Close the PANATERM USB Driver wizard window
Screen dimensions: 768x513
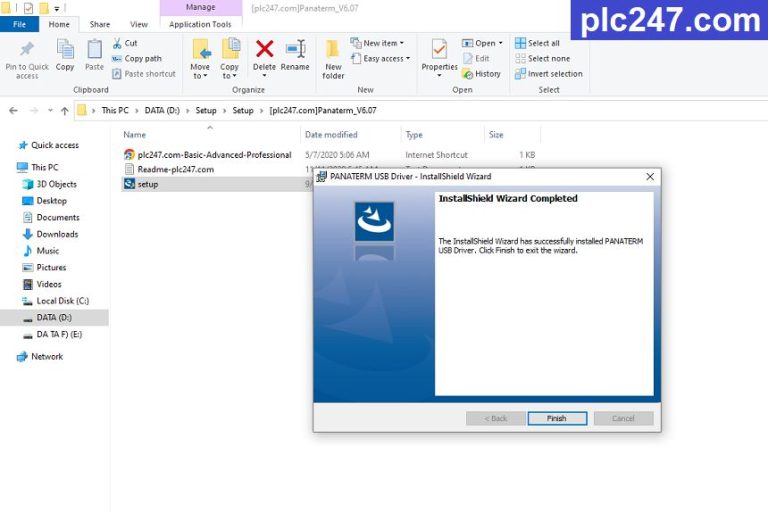tap(649, 176)
